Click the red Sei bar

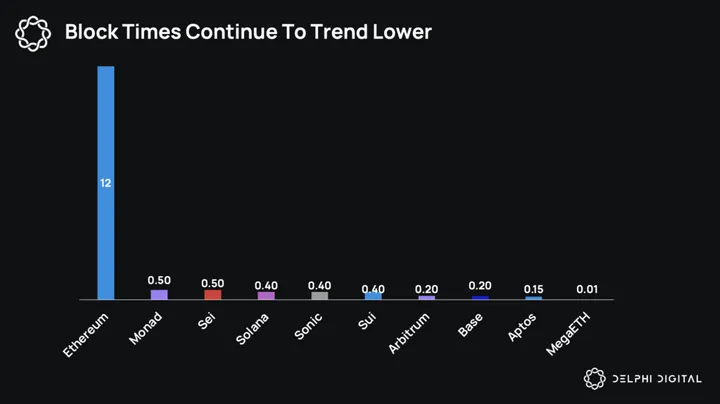click(x=212, y=295)
